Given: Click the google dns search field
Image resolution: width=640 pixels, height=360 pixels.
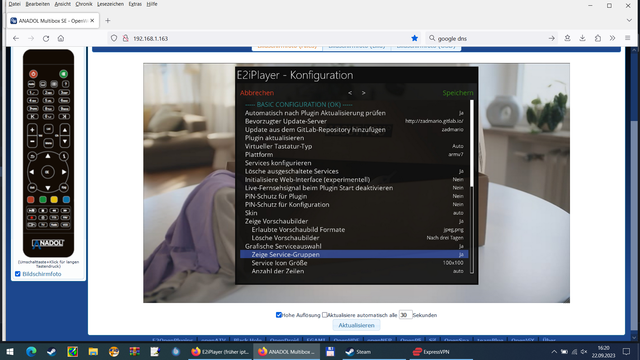Looking at the screenshot, I should click(490, 38).
